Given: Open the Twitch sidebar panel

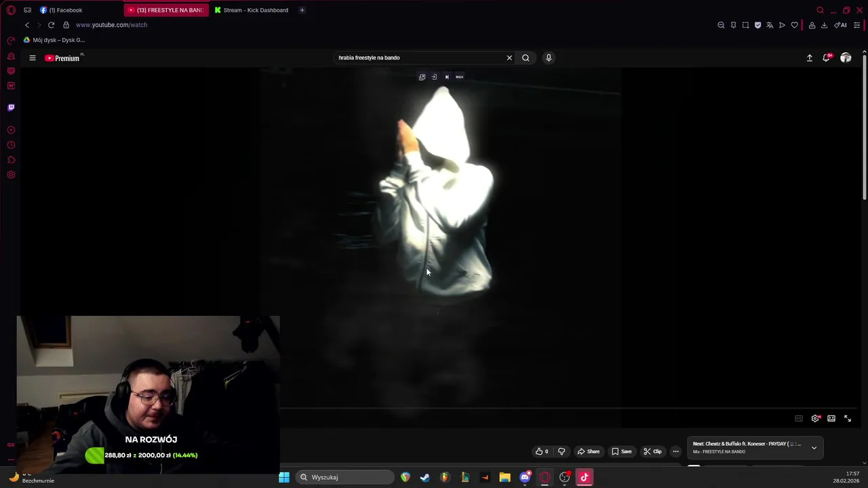Looking at the screenshot, I should [11, 108].
